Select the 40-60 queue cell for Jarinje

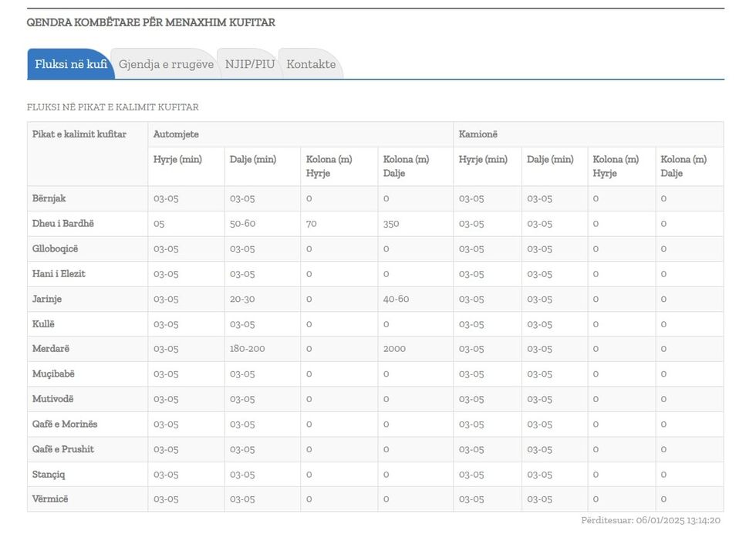coord(396,299)
